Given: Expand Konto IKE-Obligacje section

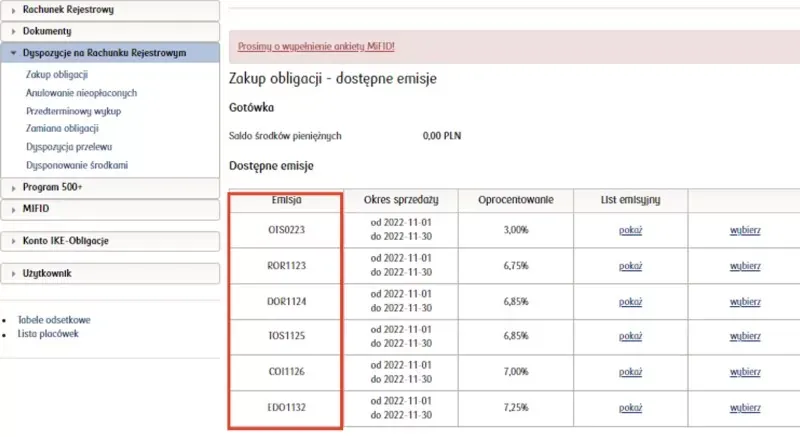Looking at the screenshot, I should 65,241.
